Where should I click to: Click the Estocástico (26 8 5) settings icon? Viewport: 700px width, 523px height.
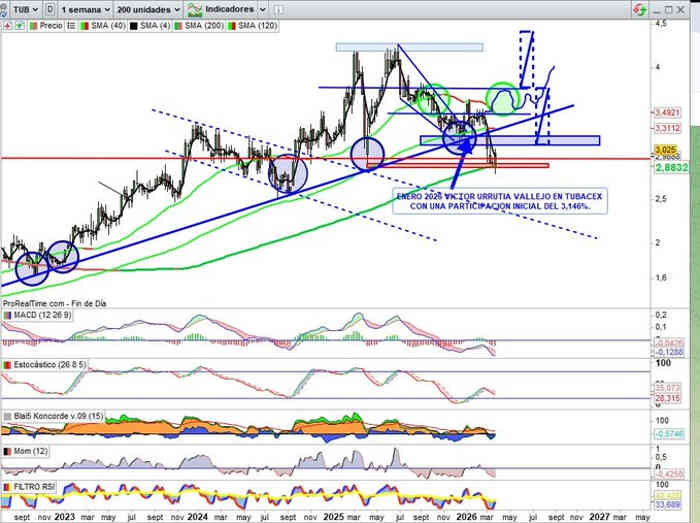click(x=6, y=364)
